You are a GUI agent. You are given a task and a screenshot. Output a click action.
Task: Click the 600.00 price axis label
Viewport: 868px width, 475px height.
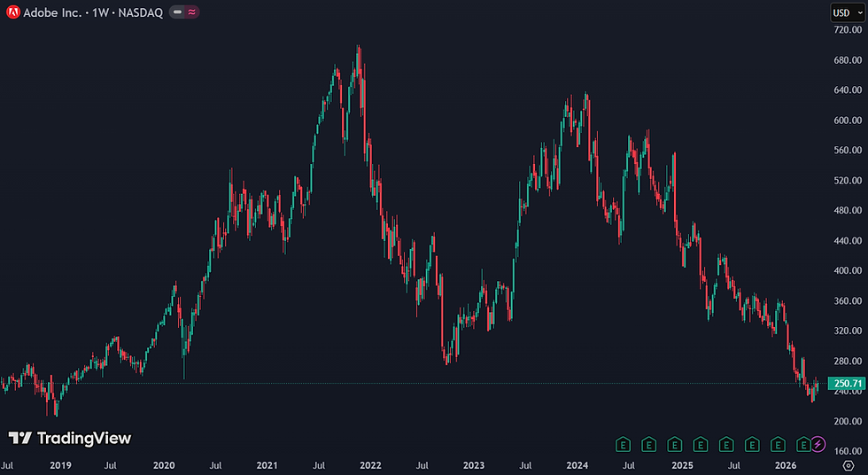pos(848,121)
